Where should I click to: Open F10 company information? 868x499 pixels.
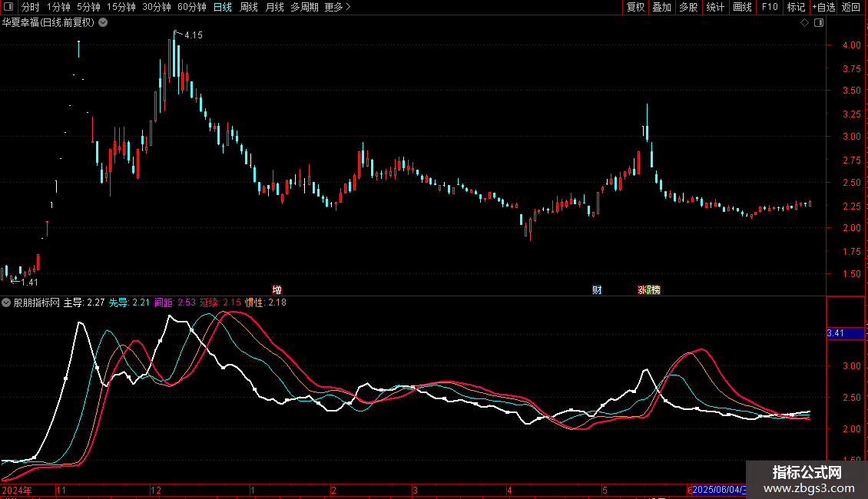(x=770, y=7)
